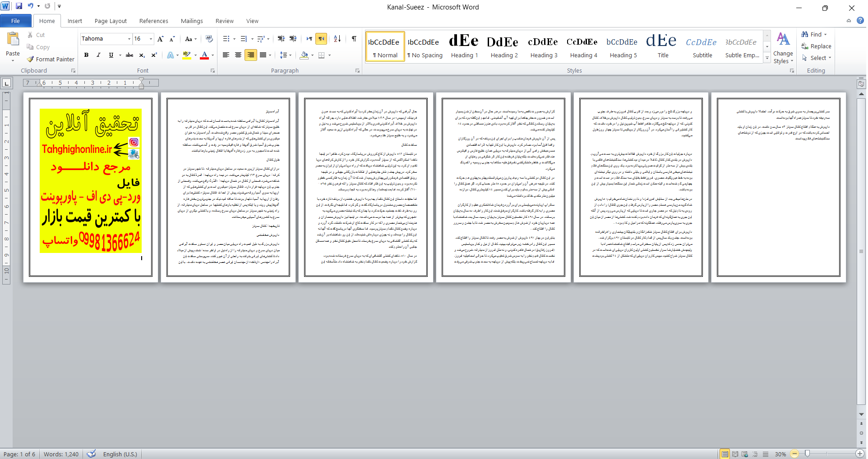Click Increase Indent icon
Image resolution: width=868 pixels, height=459 pixels.
click(293, 39)
